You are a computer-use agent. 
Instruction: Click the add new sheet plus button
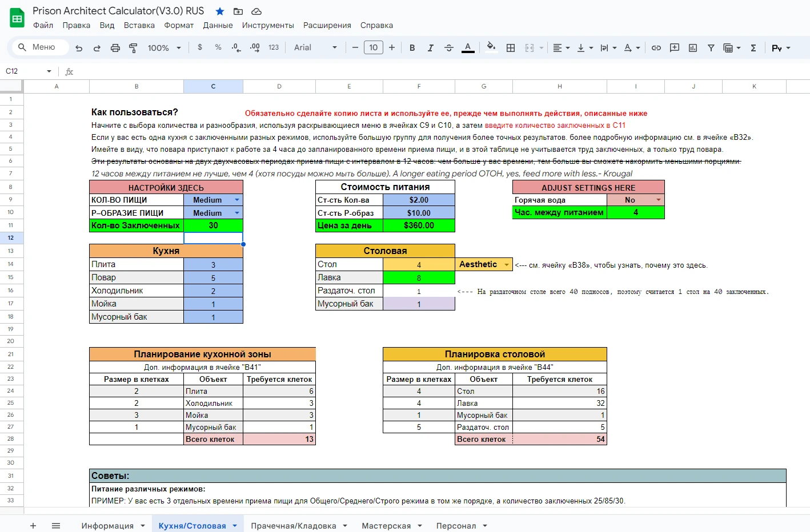point(33,526)
